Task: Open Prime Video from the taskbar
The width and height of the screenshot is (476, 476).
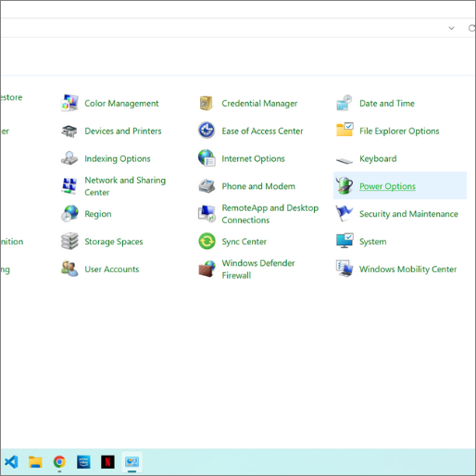Action: (83, 462)
